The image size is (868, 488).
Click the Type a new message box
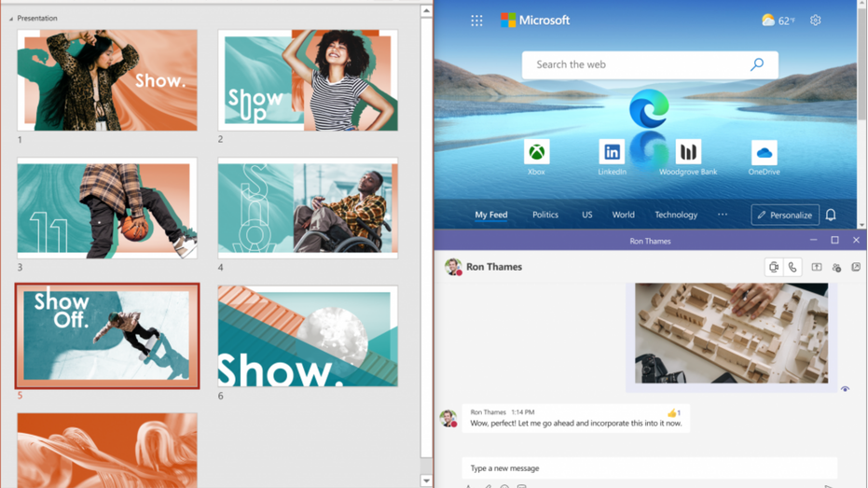(x=649, y=468)
